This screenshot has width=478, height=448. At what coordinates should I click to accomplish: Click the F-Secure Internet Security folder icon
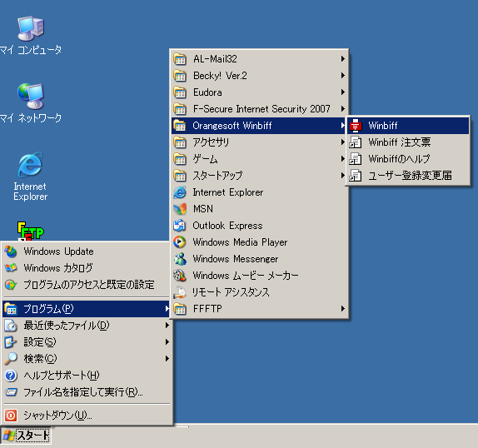180,109
